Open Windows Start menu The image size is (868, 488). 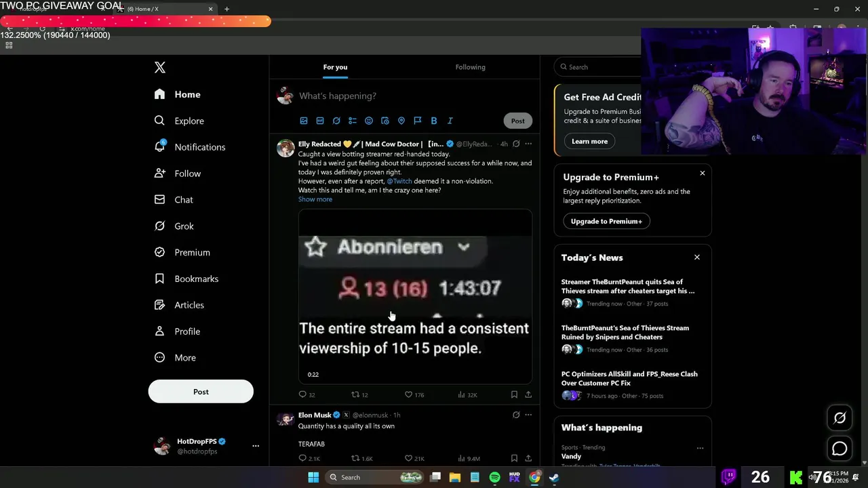point(313,477)
